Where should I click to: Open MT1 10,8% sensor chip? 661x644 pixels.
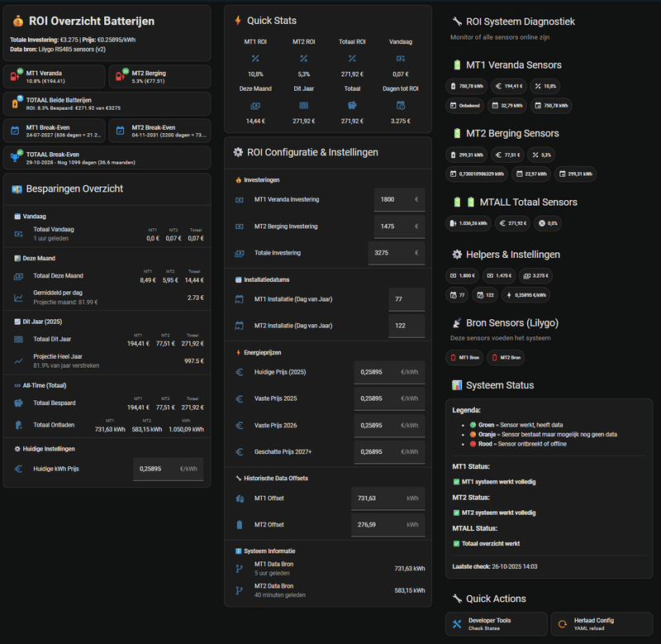[x=545, y=86]
